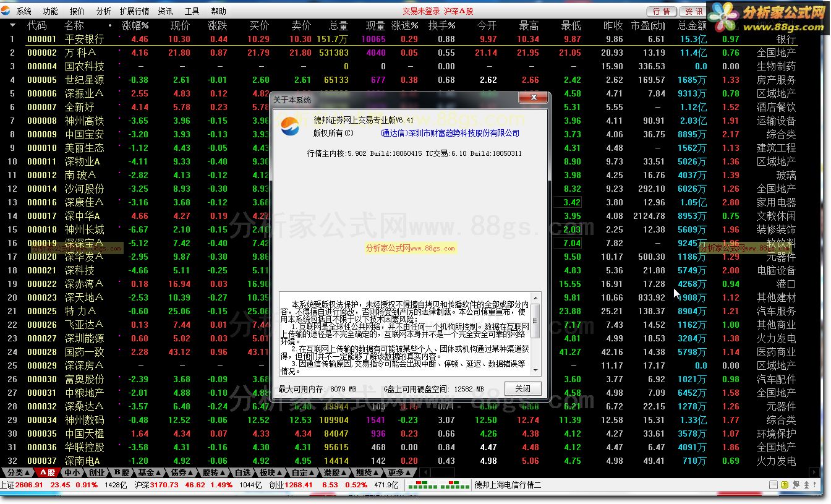
Task: Sort by the 涨幅% column header
Action: coord(135,25)
